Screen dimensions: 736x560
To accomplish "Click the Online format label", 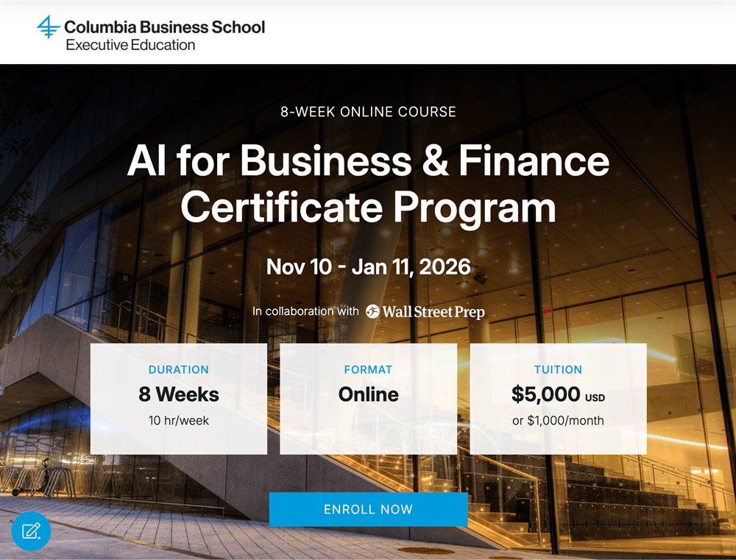I will pyautogui.click(x=368, y=394).
